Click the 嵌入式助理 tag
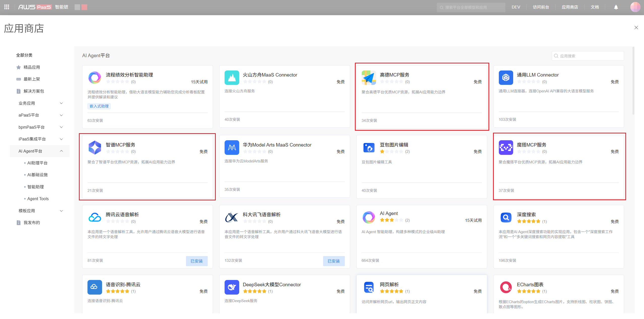644x319 pixels. 99,106
